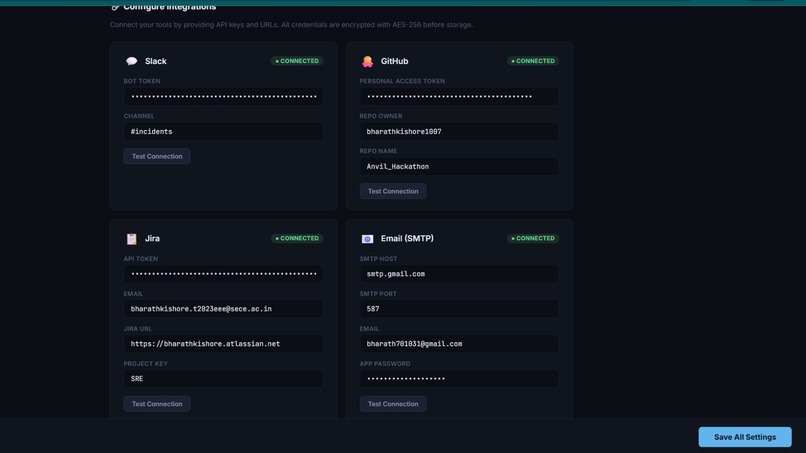The width and height of the screenshot is (806, 453).
Task: Click the REPO OWNER label
Action: click(x=381, y=116)
